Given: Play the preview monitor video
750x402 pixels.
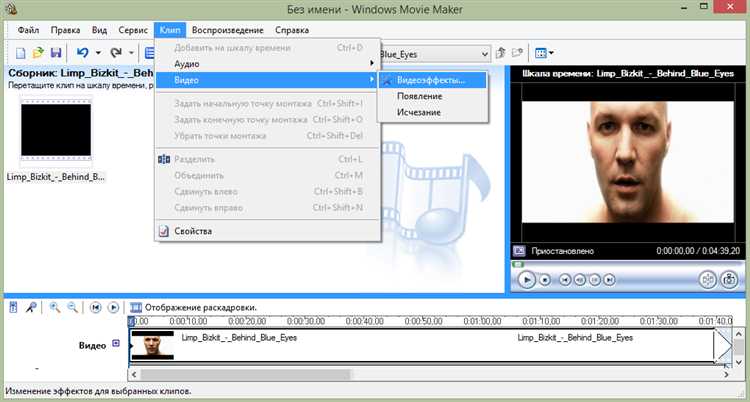Looking at the screenshot, I should [x=527, y=279].
